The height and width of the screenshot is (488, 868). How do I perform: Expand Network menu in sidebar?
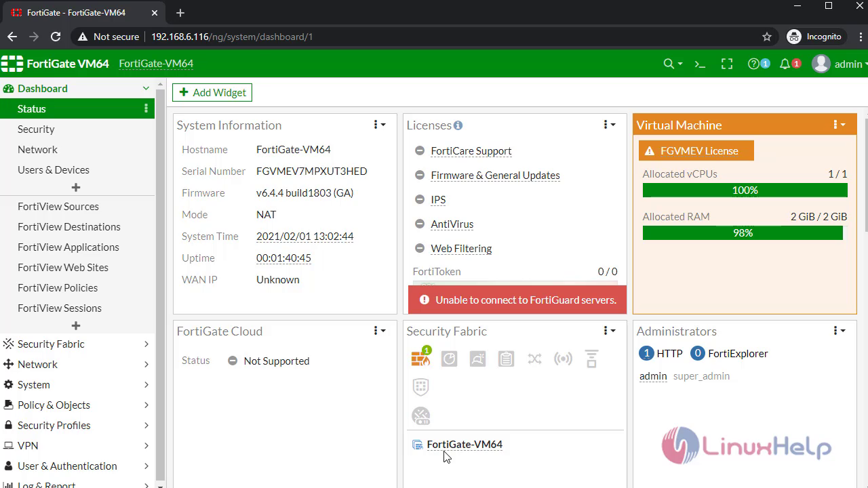77,364
